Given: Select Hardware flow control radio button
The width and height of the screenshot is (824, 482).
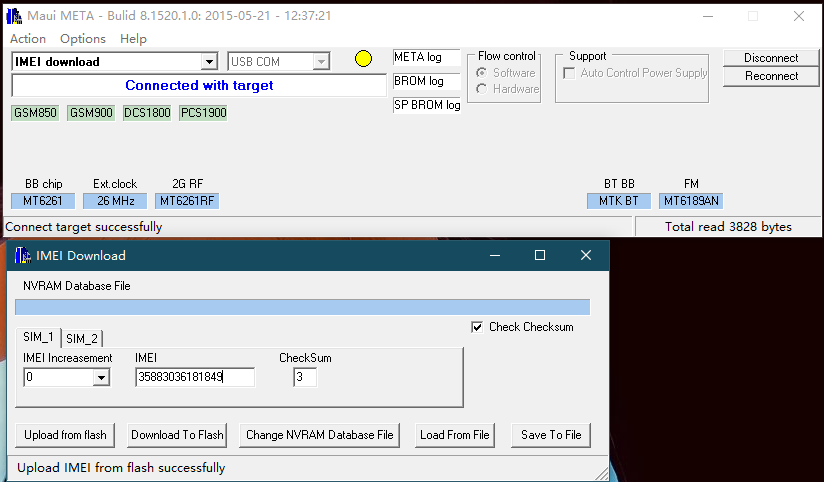Looking at the screenshot, I should [x=482, y=89].
